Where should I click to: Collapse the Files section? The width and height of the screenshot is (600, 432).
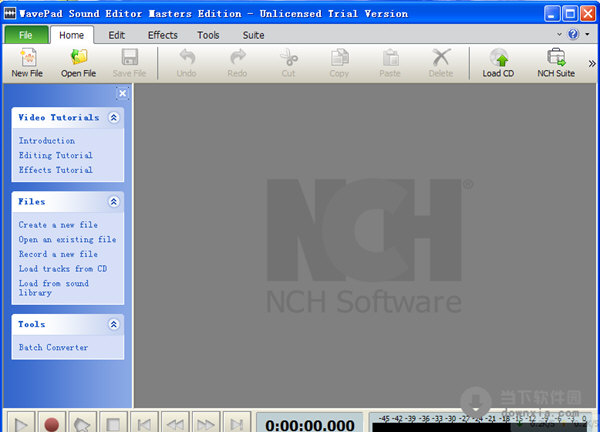click(114, 202)
